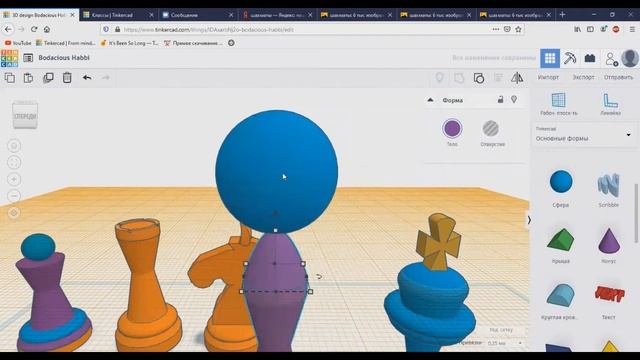
Task: Click the Отправить button
Action: point(618,77)
